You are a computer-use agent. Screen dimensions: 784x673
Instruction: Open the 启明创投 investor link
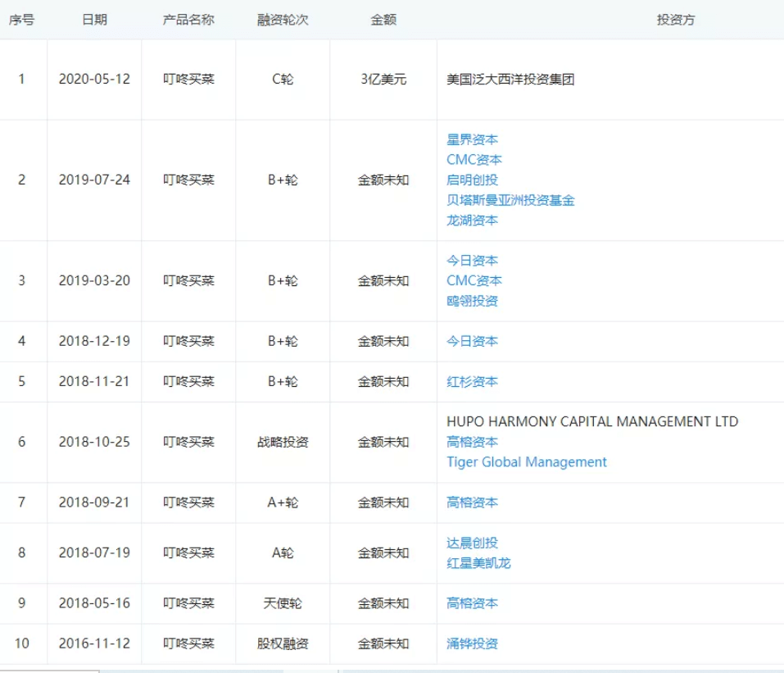click(x=472, y=180)
